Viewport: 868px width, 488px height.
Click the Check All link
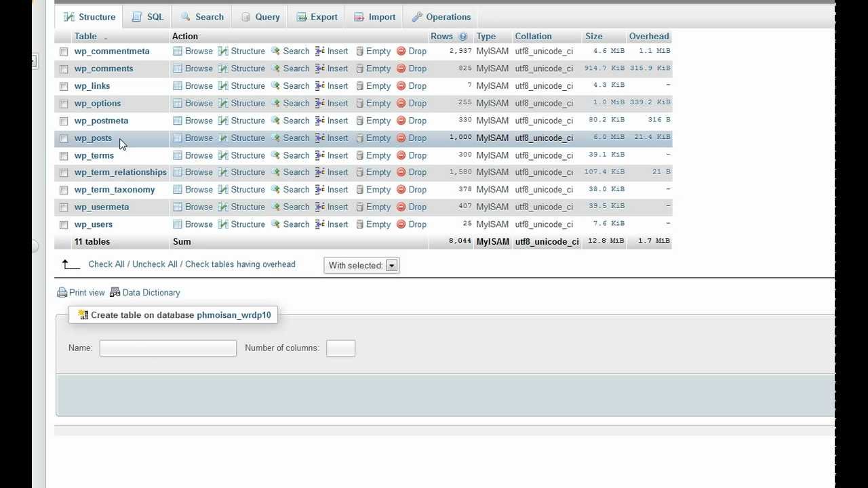tap(106, 264)
